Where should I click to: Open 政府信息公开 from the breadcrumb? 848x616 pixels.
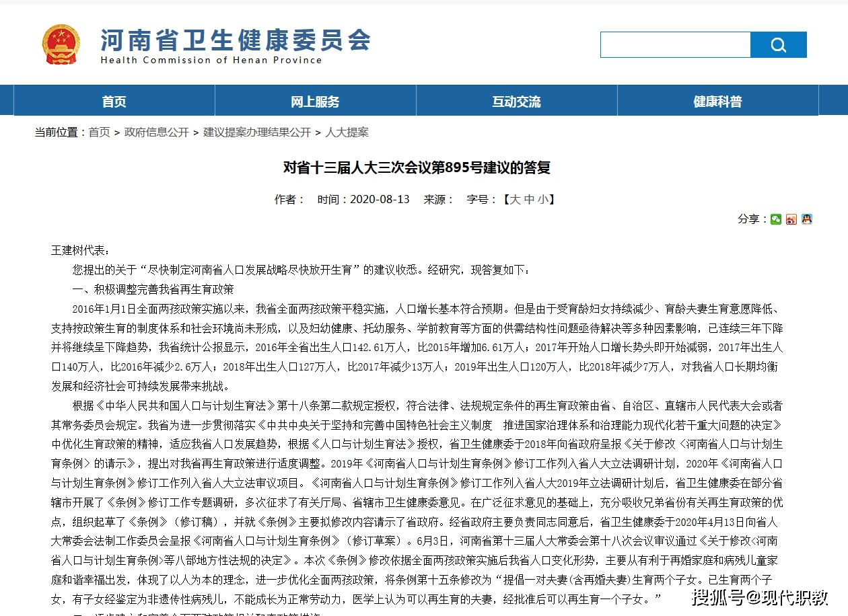coord(155,132)
